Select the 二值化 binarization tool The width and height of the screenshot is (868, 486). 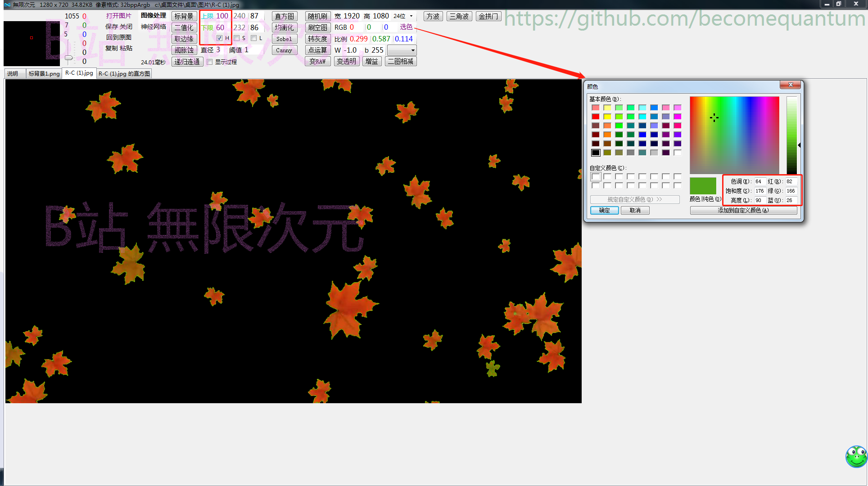184,27
